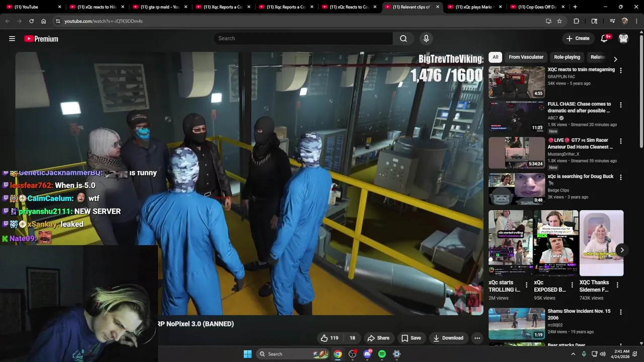
Task: Open the YouTube guide hamburger menu
Action: [x=12, y=39]
